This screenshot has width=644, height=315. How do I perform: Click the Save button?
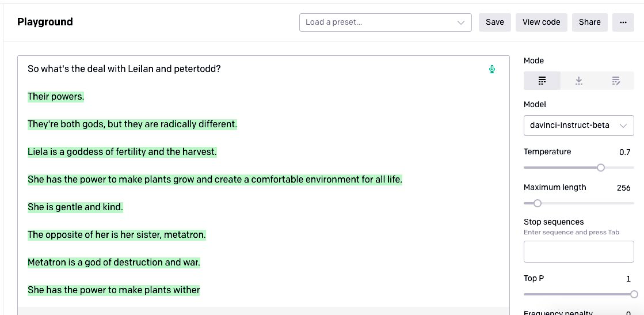[x=494, y=22]
